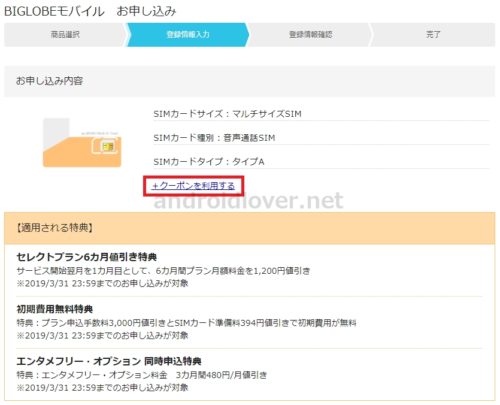Click the gray top part of SIM image
The image size is (500, 405).
(56, 130)
